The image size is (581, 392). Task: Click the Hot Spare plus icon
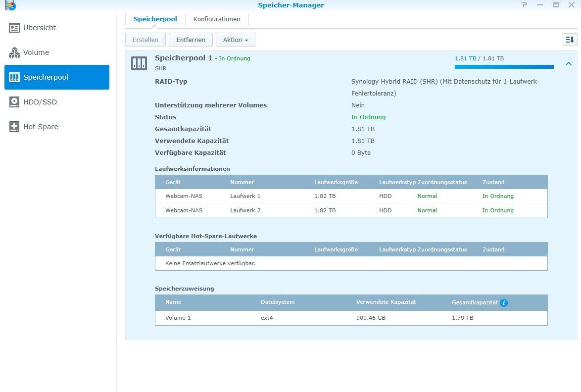coord(14,127)
